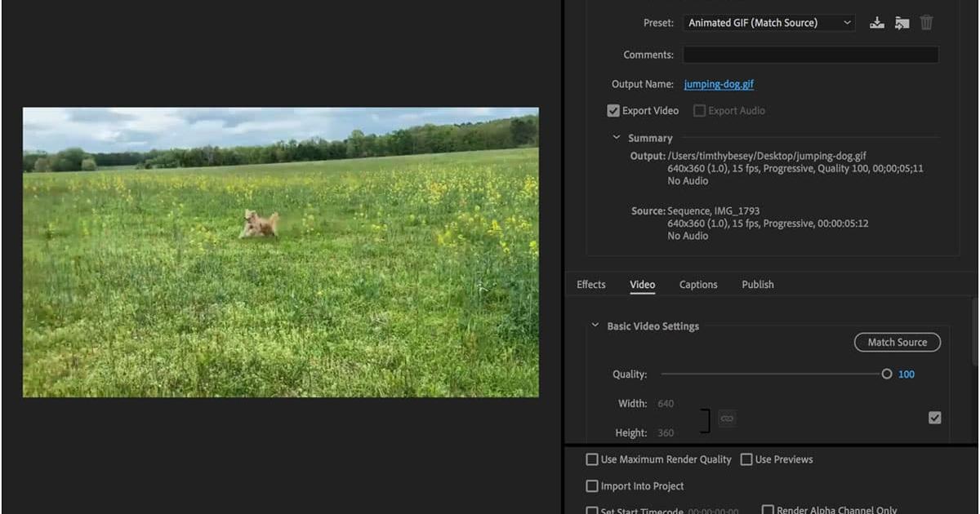The image size is (980, 514).
Task: Uncheck the Export Video checkbox
Action: click(613, 111)
